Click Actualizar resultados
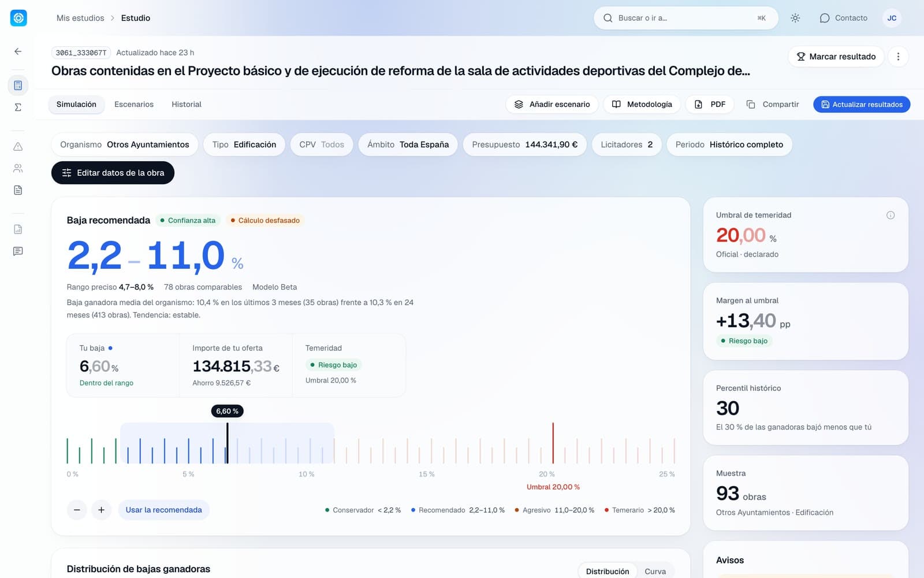924x578 pixels. 862,105
